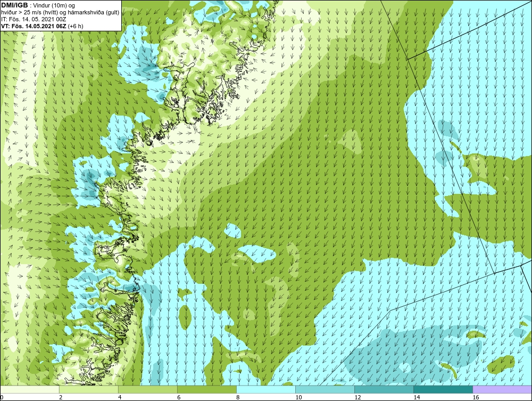Click the legend label '10'
532x401 pixels.
tap(298, 397)
